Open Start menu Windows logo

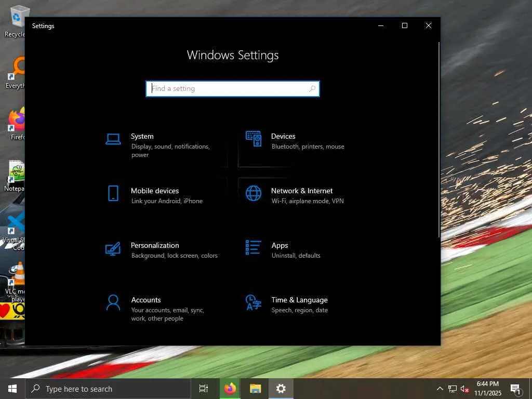pyautogui.click(x=12, y=389)
